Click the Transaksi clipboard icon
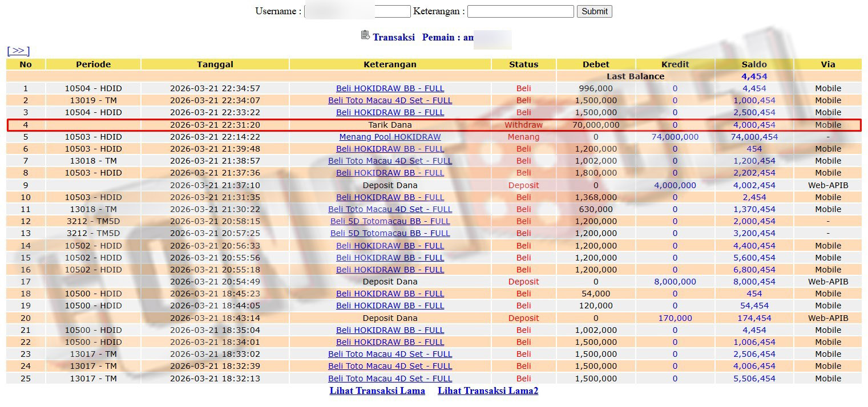The height and width of the screenshot is (407, 868). coord(365,35)
